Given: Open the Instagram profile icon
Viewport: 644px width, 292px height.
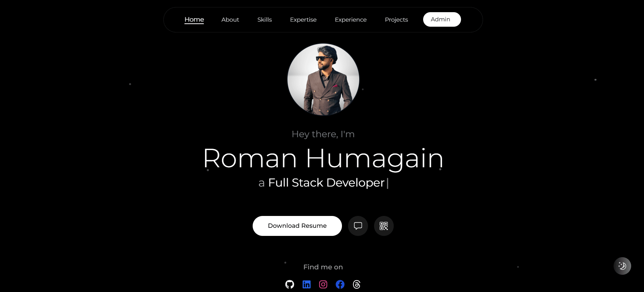Looking at the screenshot, I should (323, 285).
